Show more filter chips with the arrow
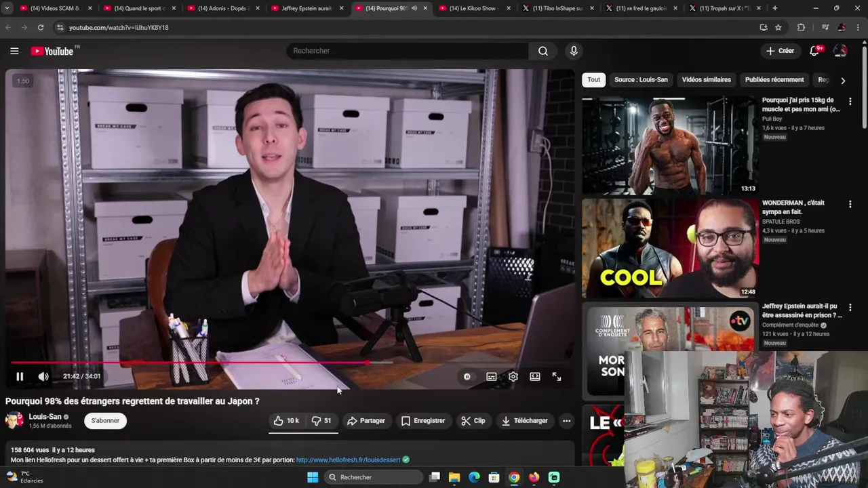The height and width of the screenshot is (488, 868). point(843,81)
